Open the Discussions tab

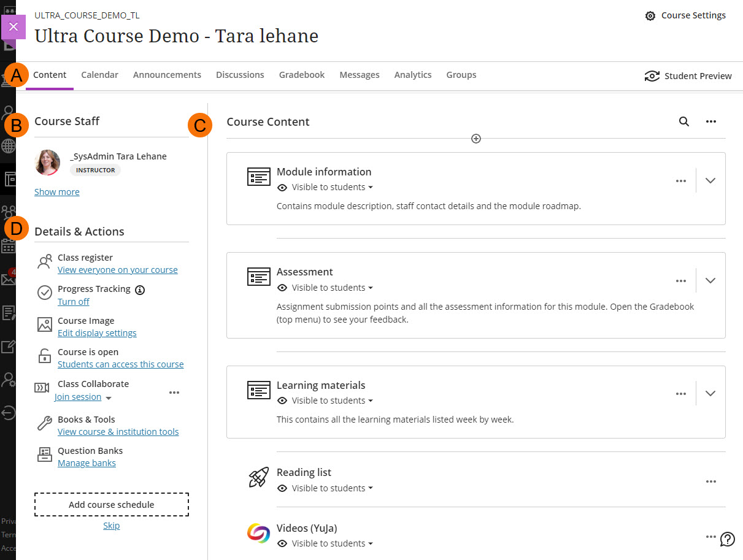(x=239, y=74)
